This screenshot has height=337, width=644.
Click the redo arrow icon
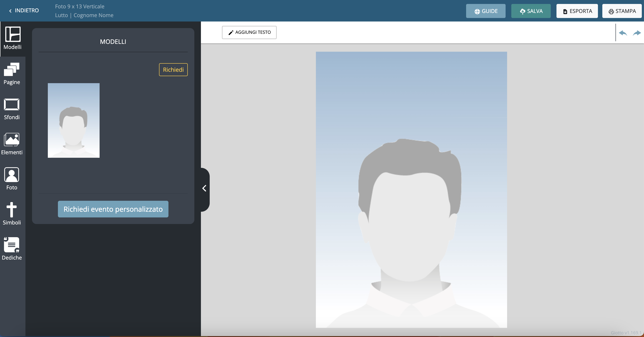[637, 33]
